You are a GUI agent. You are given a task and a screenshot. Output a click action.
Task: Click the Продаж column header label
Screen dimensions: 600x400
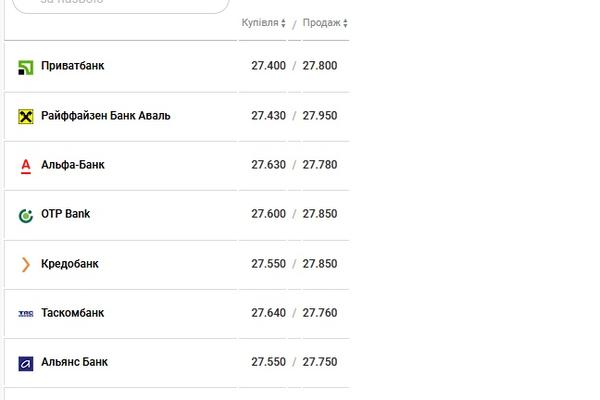(321, 23)
